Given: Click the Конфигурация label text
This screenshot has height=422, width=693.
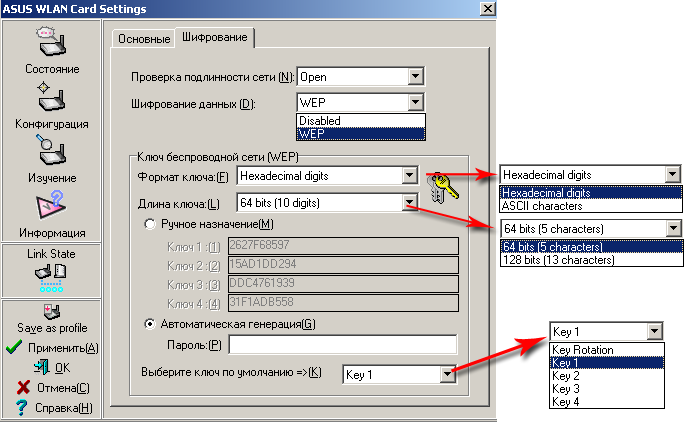Looking at the screenshot, I should (x=52, y=124).
